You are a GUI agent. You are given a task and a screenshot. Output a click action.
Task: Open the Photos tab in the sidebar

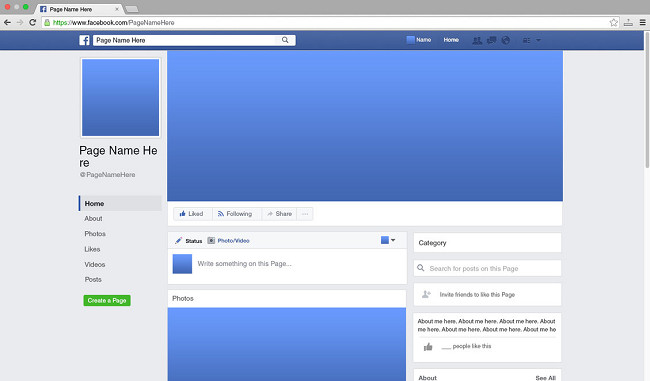coord(95,234)
